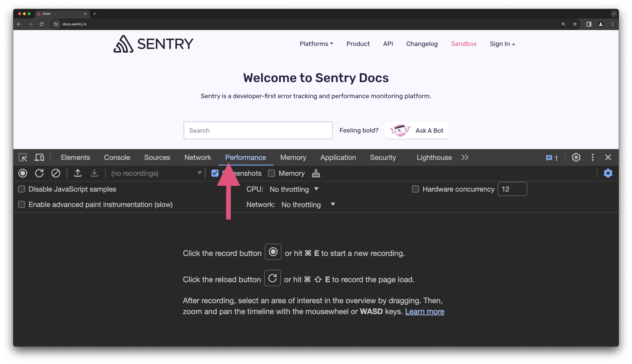Image resolution: width=632 pixels, height=364 pixels.
Task: Open the Application tab
Action: (338, 157)
